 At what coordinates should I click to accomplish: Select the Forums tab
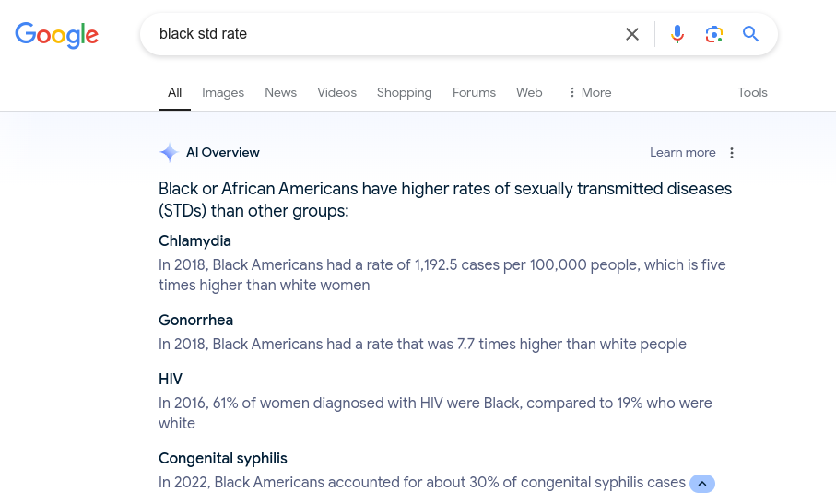coord(474,92)
